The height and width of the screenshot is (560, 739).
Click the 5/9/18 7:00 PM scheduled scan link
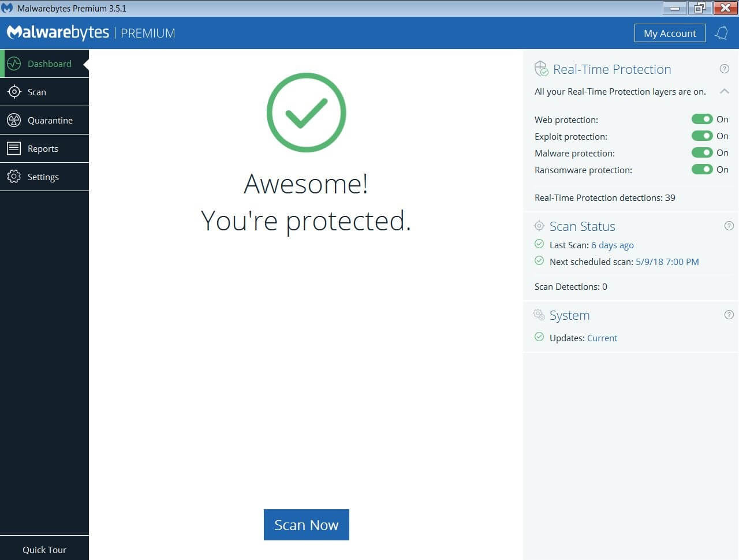(667, 262)
